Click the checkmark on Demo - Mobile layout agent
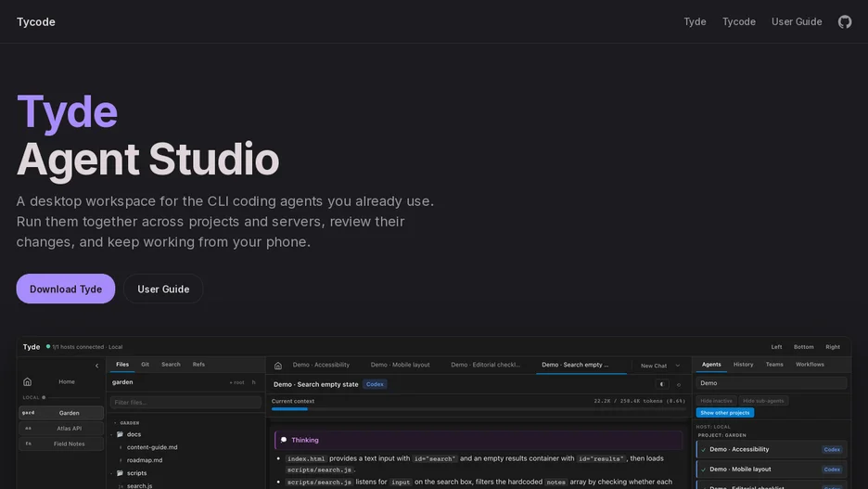 pos(703,470)
